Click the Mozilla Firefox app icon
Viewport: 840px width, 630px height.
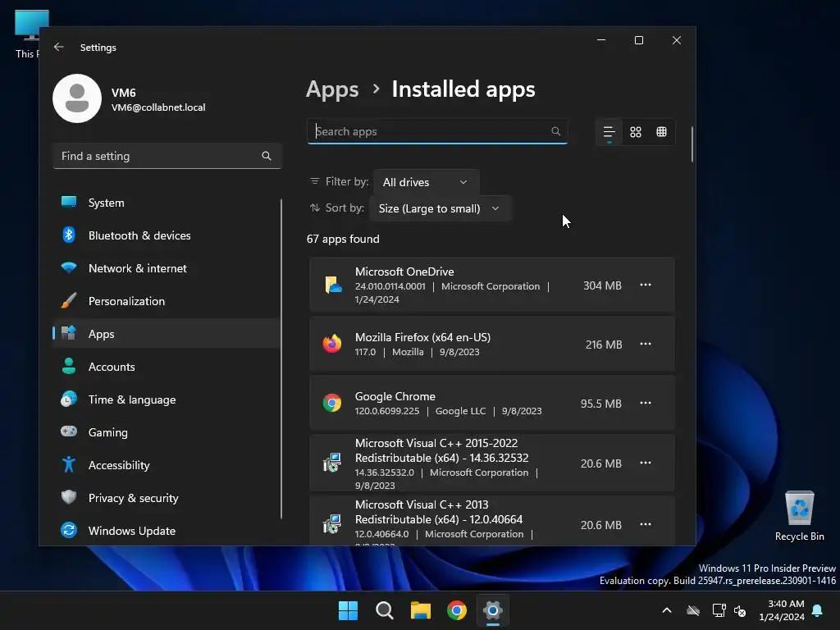coord(332,344)
